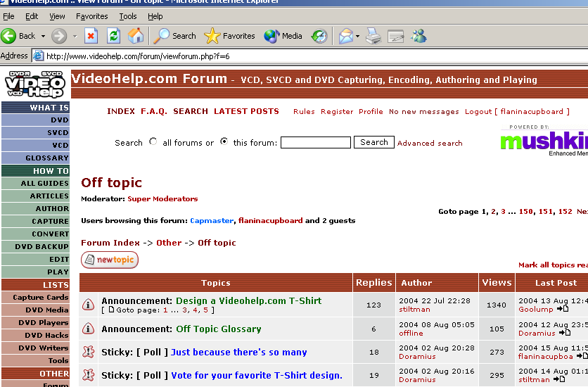Open the ALL GUIDES sidebar item

point(36,184)
